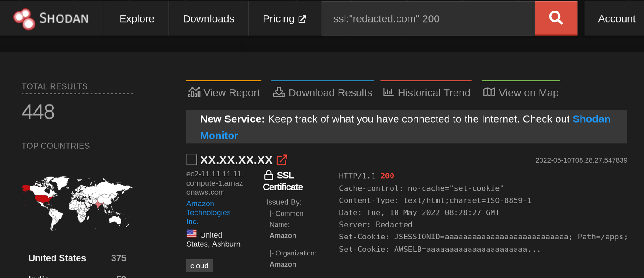Open the Account menu

tap(616, 18)
